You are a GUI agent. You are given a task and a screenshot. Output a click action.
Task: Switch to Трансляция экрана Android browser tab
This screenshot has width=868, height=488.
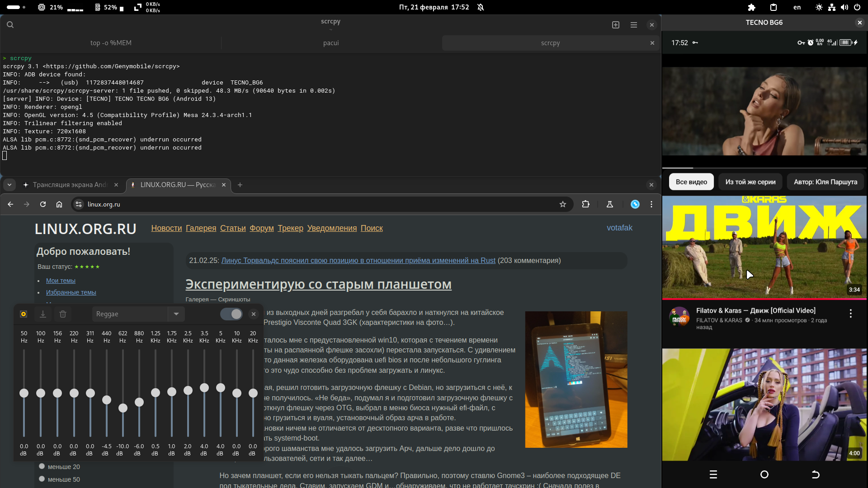(70, 185)
